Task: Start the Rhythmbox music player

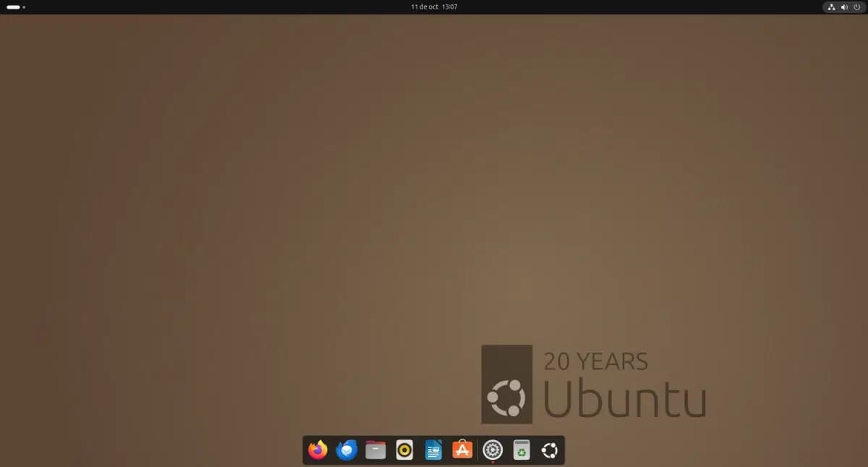Action: point(404,450)
